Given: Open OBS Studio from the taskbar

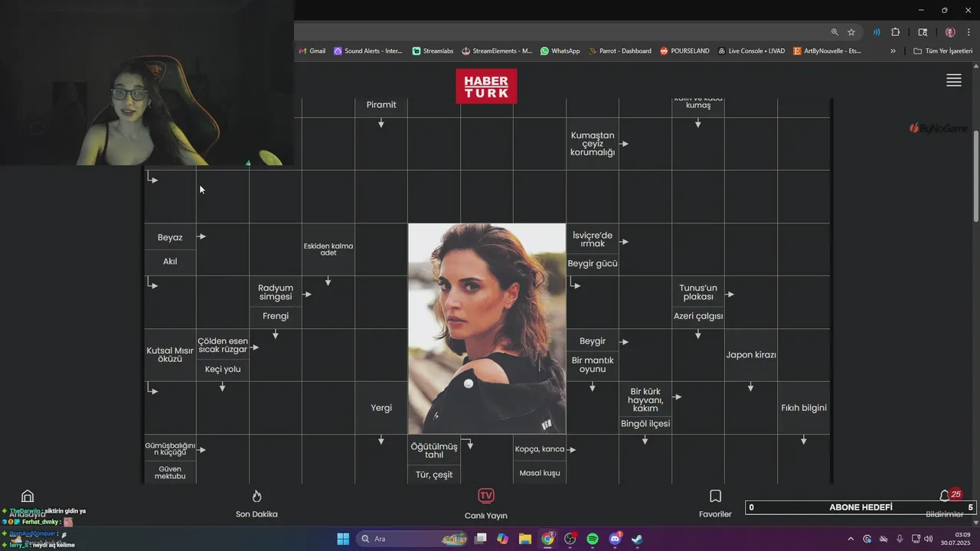Looking at the screenshot, I should click(x=570, y=539).
